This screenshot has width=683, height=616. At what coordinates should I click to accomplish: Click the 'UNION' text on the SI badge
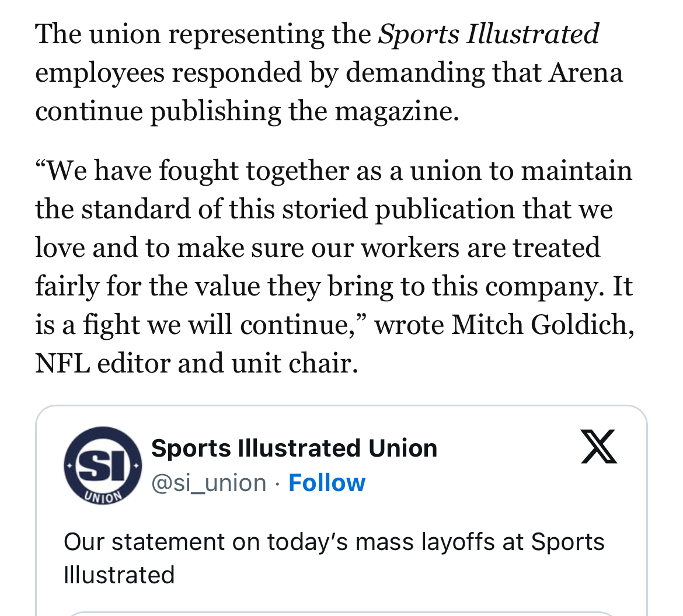click(102, 497)
